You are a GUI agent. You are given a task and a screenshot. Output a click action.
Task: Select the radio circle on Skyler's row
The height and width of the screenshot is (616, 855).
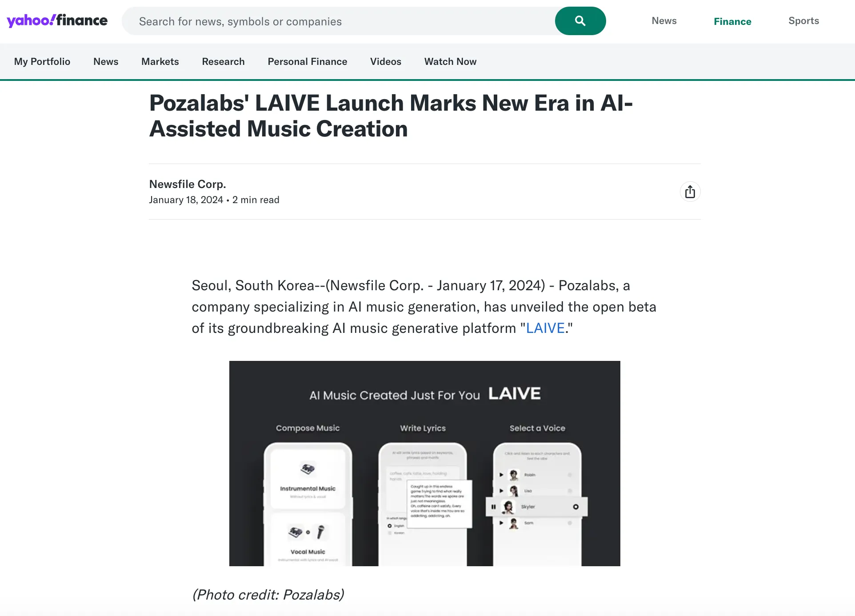[x=576, y=507]
